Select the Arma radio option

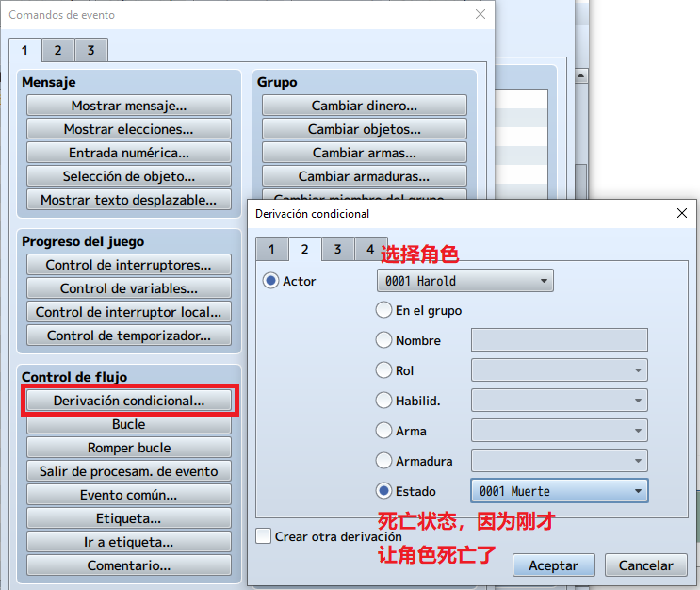click(383, 431)
